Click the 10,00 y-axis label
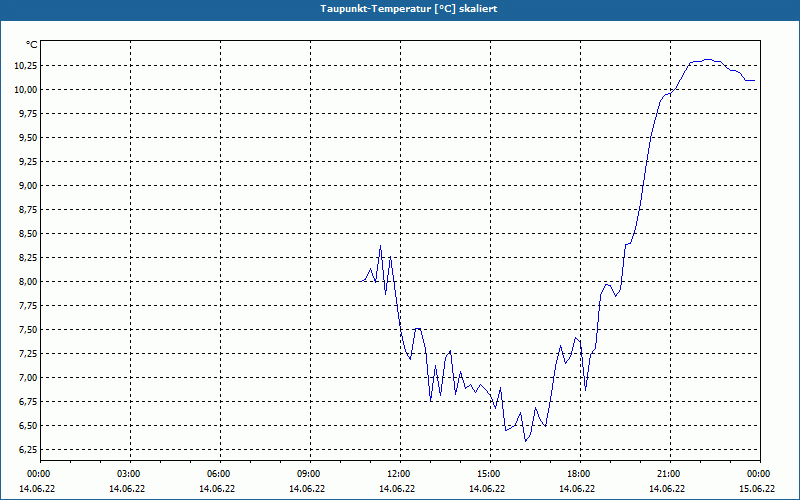The image size is (800, 500). point(26,90)
